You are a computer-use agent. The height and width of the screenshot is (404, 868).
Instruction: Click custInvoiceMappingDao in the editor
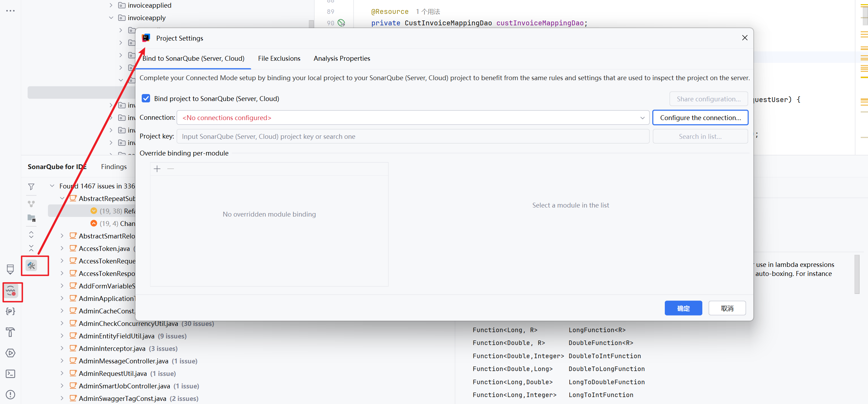540,23
